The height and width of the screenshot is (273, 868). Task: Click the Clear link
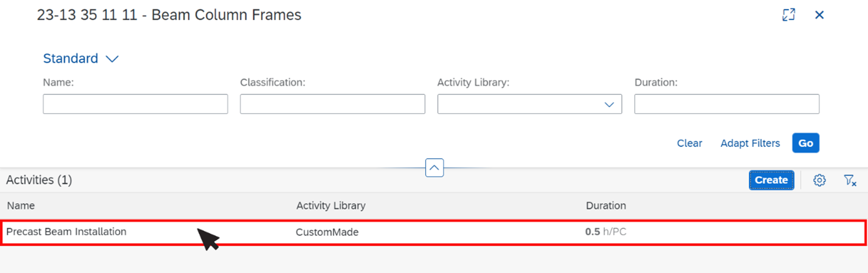[x=689, y=143]
